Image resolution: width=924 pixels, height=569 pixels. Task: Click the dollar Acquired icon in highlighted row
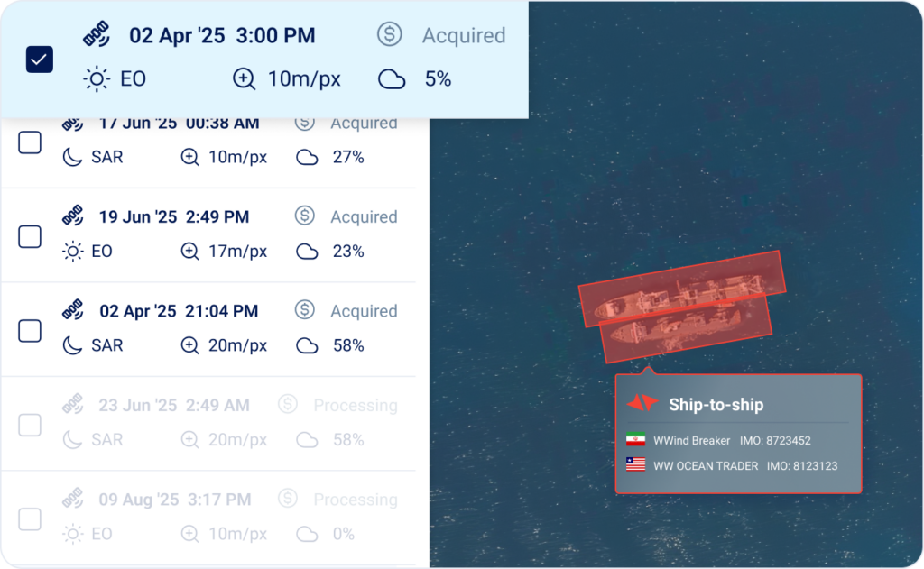pyautogui.click(x=390, y=35)
